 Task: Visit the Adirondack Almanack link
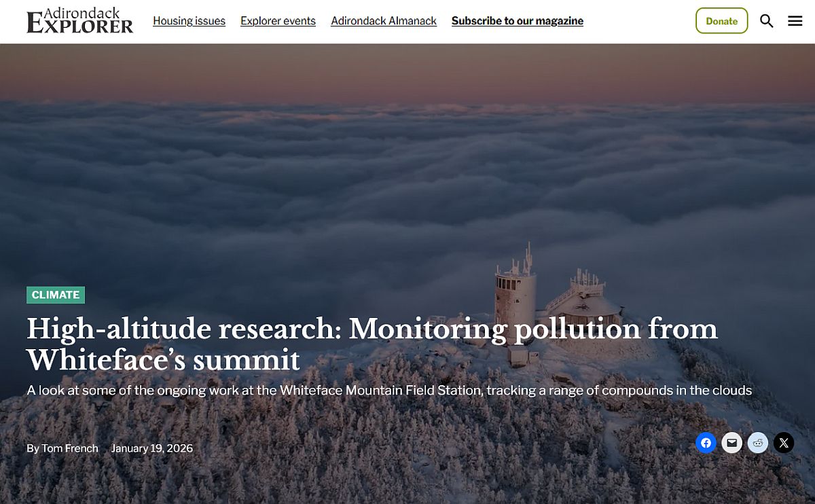pos(384,21)
